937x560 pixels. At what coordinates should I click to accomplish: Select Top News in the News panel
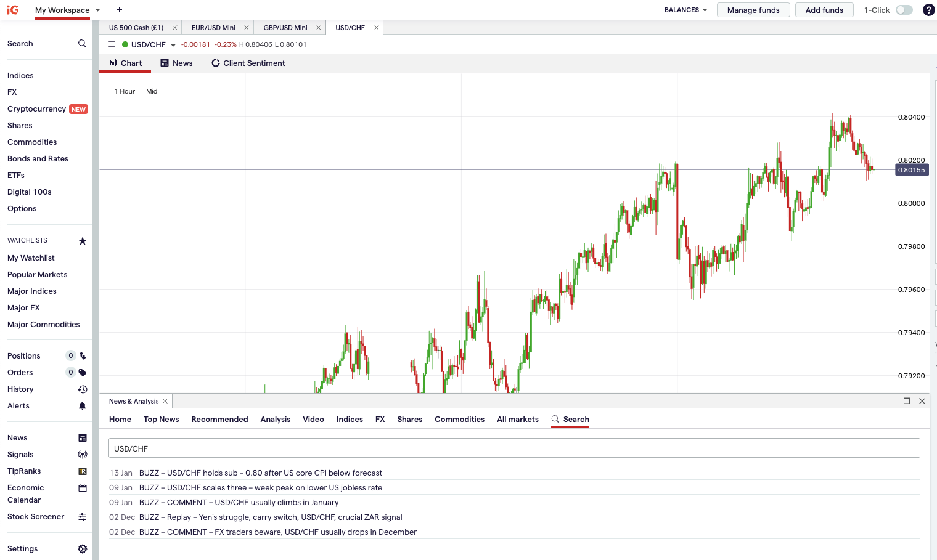click(x=161, y=420)
